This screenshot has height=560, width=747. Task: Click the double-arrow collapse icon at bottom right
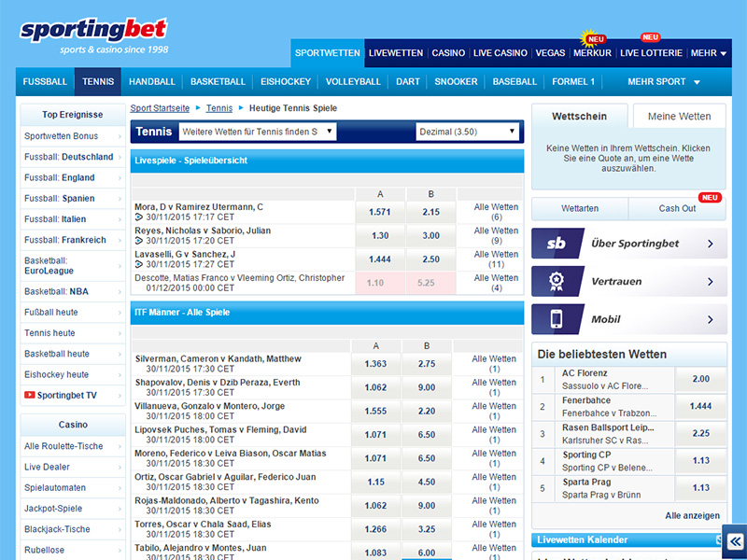point(735,541)
